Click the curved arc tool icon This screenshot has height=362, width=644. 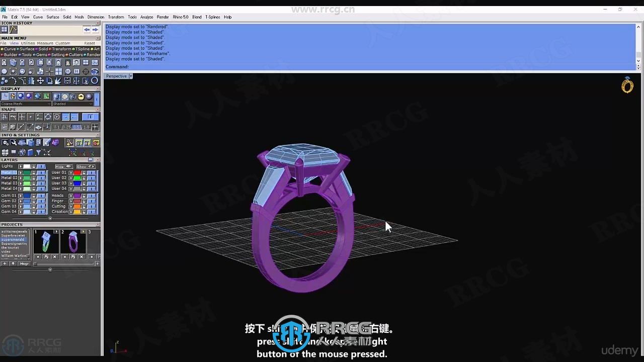point(13,80)
